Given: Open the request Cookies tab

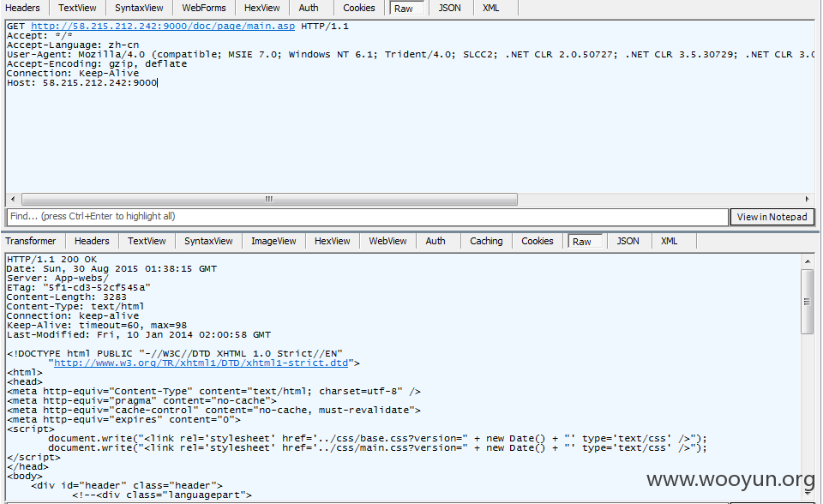Looking at the screenshot, I should coord(359,8).
